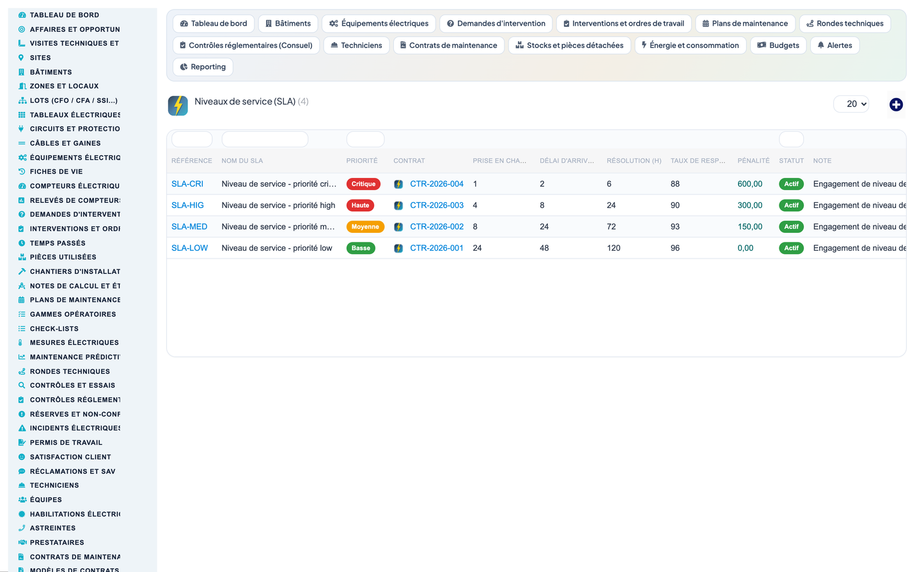924x572 pixels.
Task: Click the blue plus add-SLA icon
Action: [x=896, y=104]
